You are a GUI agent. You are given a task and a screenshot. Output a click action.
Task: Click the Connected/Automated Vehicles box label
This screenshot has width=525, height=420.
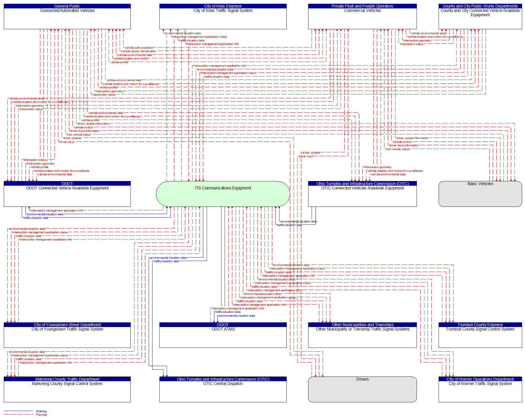(x=67, y=11)
